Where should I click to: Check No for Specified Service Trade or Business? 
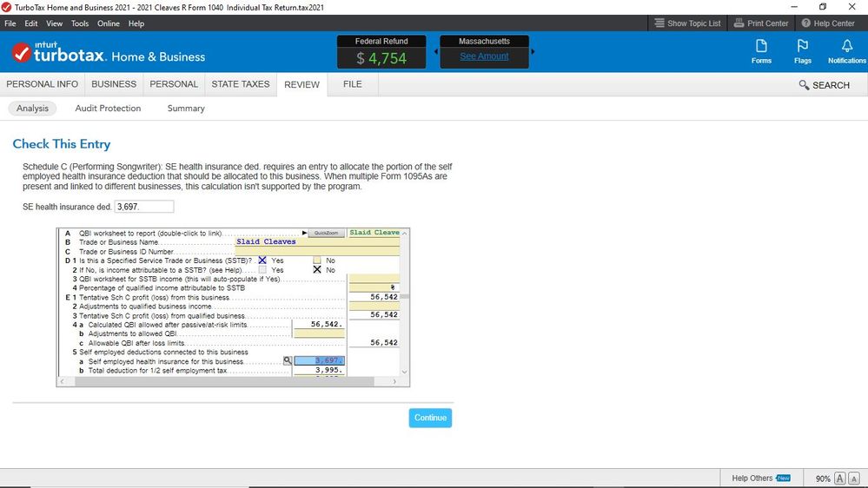point(316,260)
